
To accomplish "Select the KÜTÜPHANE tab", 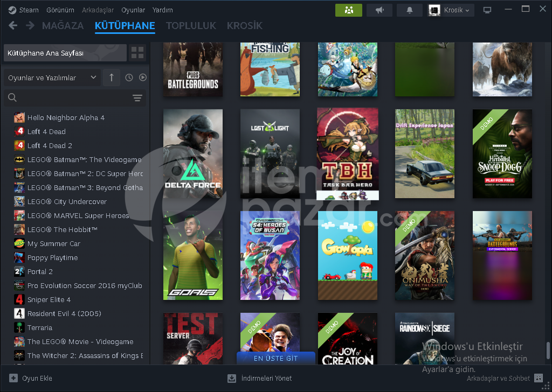I will click(125, 26).
